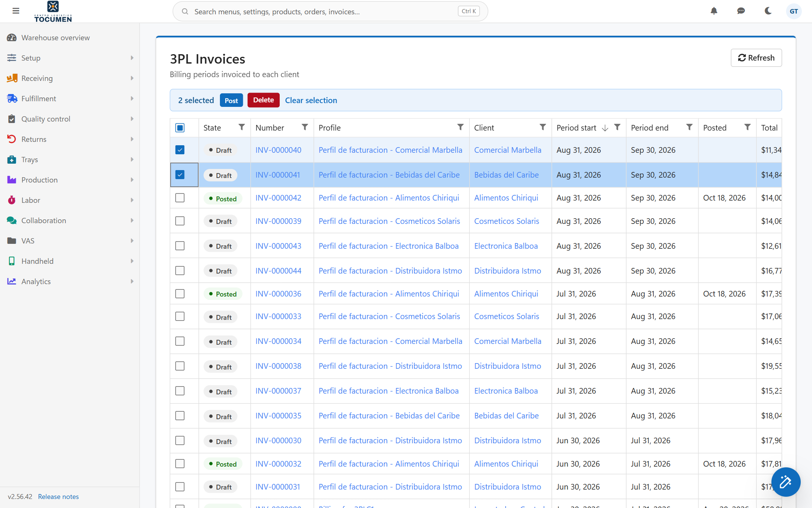Expand the Fulfillment sidebar menu

pos(70,99)
